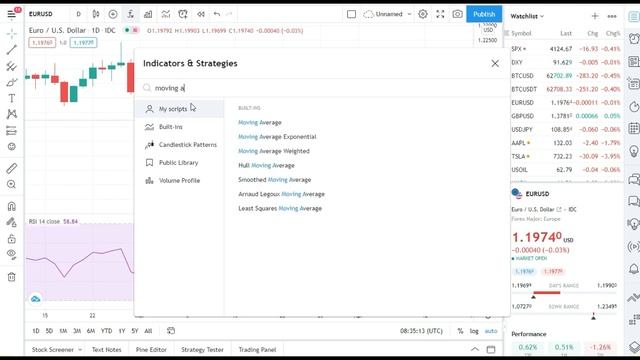The width and height of the screenshot is (640, 360).
Task: Open the Indicators fx toolbar button
Action: (x=131, y=14)
